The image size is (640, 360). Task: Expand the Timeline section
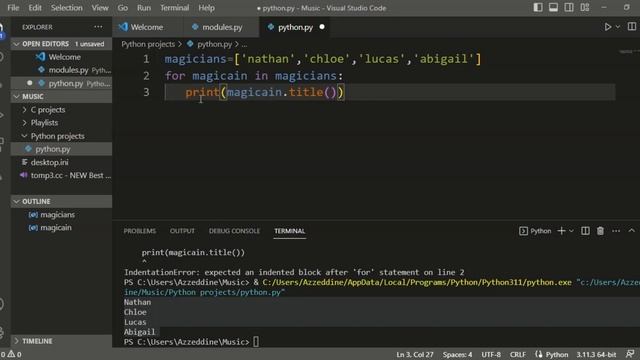tap(61, 341)
